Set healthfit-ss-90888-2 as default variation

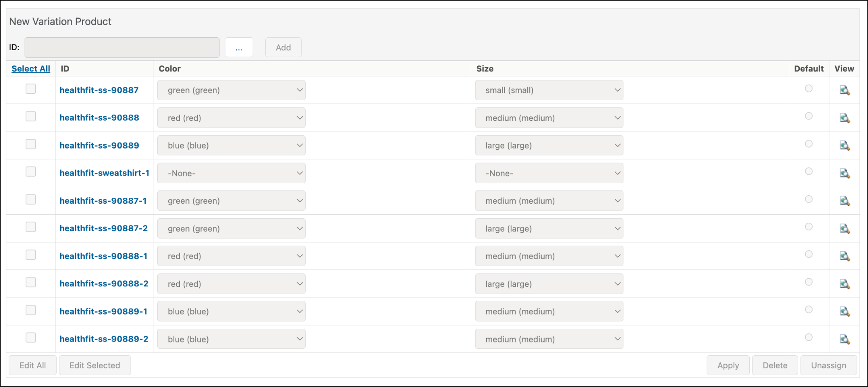tap(809, 282)
